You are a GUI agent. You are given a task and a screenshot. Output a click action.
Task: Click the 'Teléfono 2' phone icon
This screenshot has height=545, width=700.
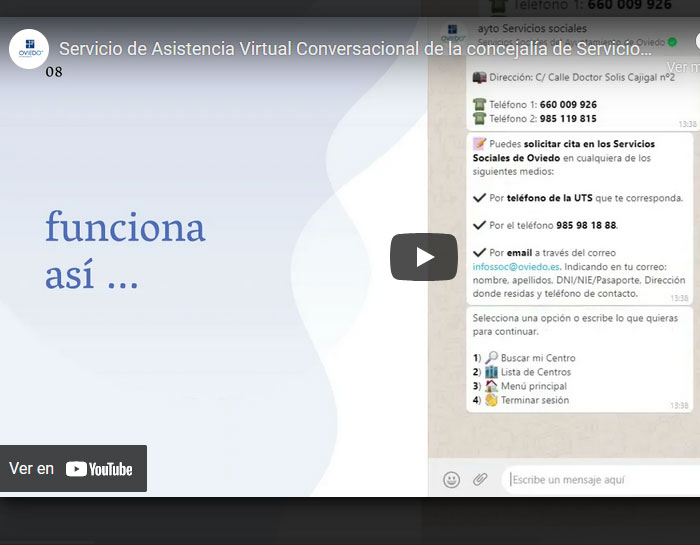pos(479,118)
